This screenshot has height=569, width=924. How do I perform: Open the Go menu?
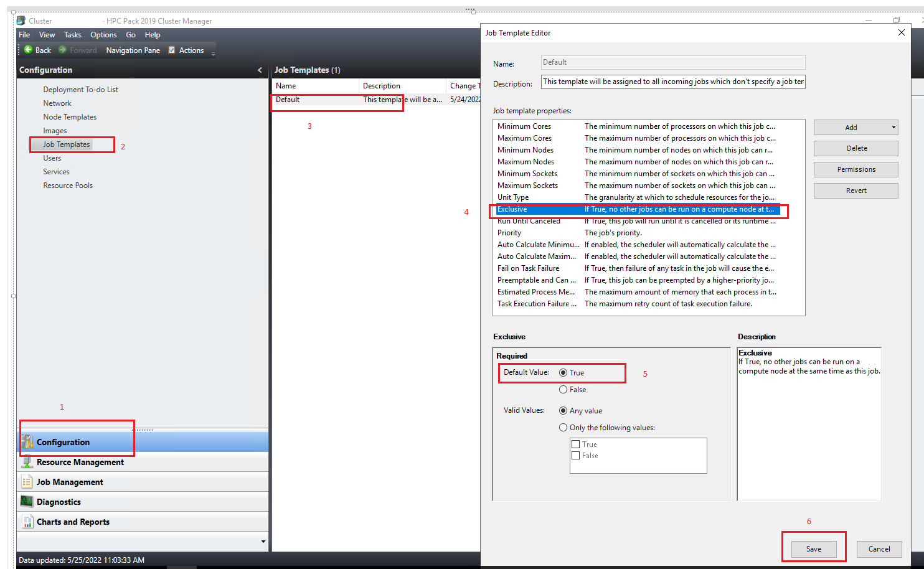tap(131, 35)
